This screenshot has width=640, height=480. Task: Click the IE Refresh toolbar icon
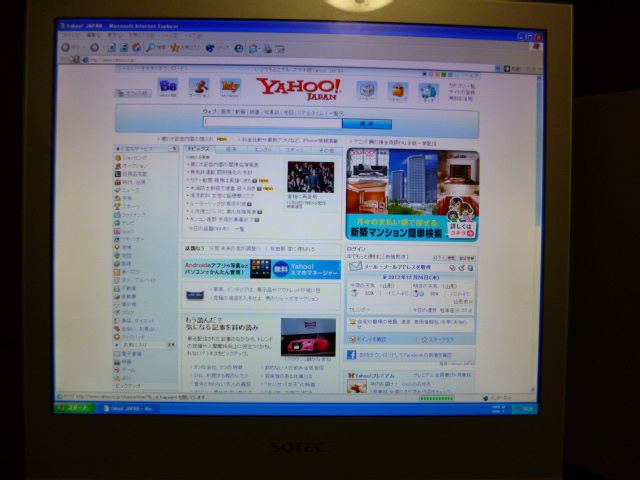[x=124, y=48]
